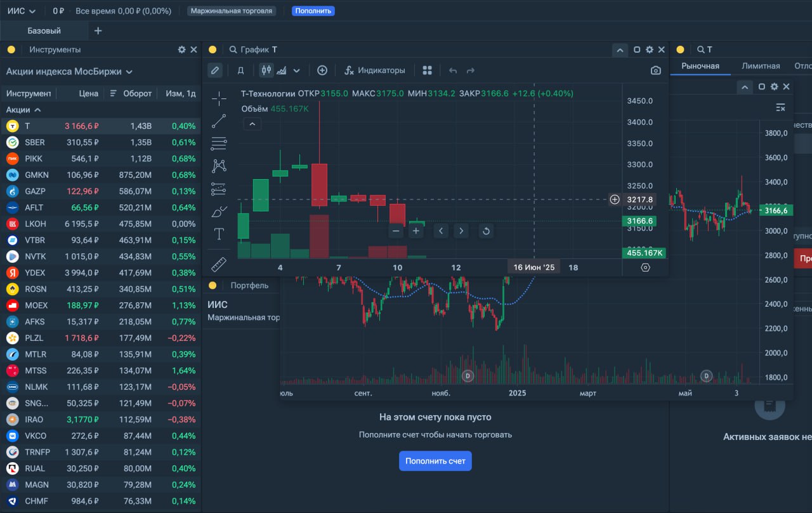Zoom in the chart with plus button
The image size is (812, 513).
(416, 231)
